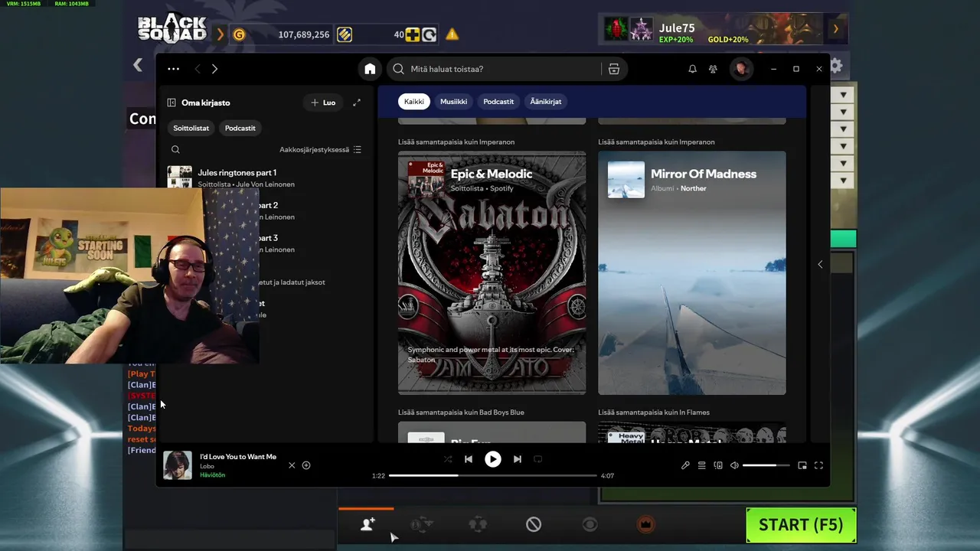Click the refresh currency icon

point(429,34)
